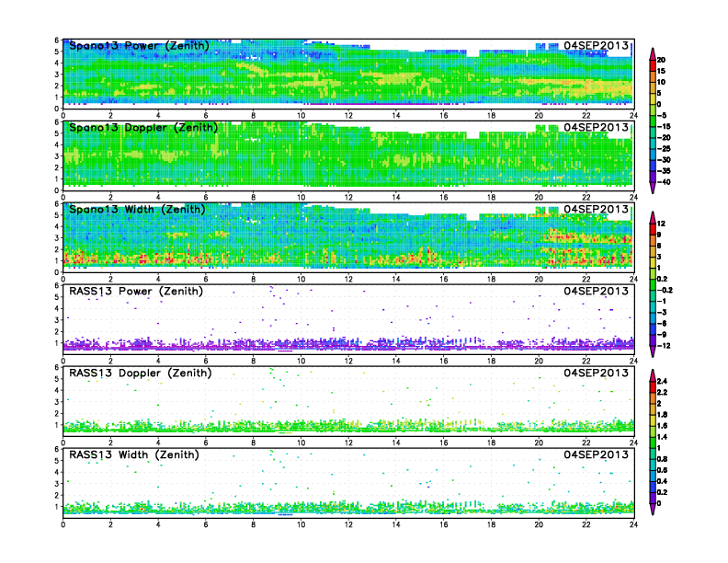Click the x-axis tick 18 under RASS13 Power plot
Image resolution: width=728 pixels, height=563 pixels.
491,361
